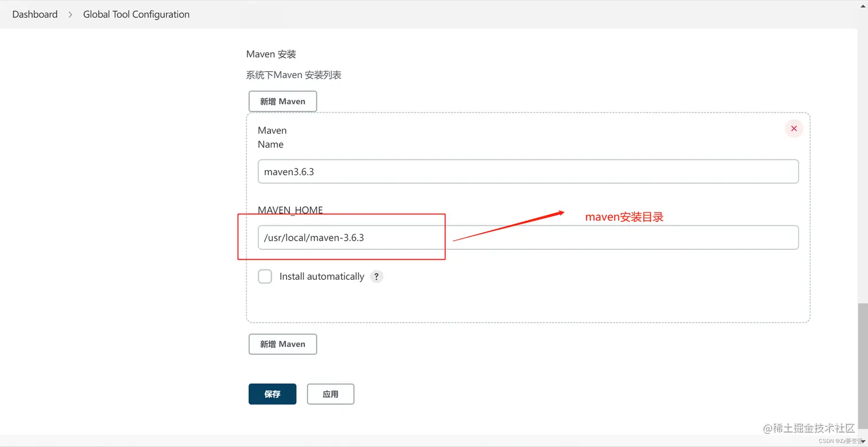
Task: Apply settings with the 应用 button
Action: (x=331, y=394)
